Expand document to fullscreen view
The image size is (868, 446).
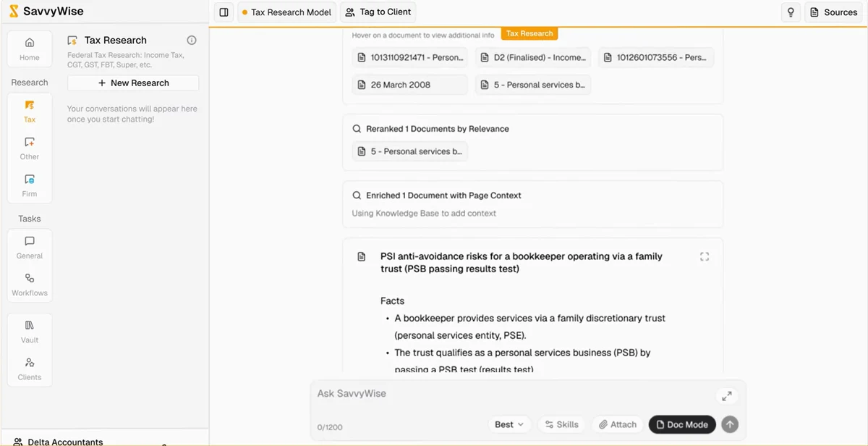(705, 256)
